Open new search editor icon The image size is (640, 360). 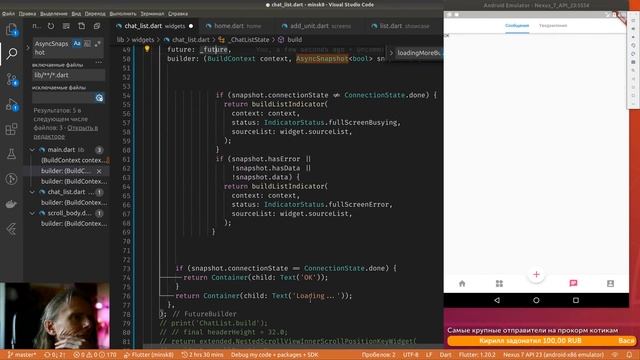[x=82, y=26]
